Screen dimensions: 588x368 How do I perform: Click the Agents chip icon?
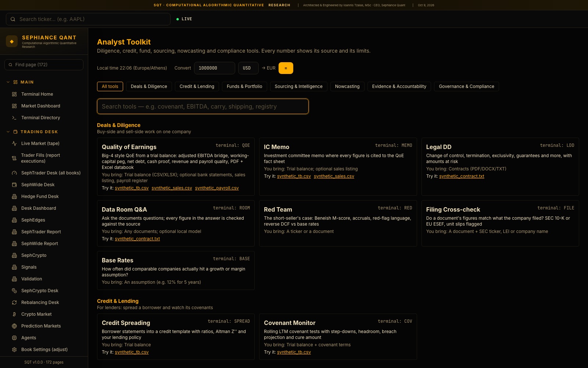click(14, 338)
